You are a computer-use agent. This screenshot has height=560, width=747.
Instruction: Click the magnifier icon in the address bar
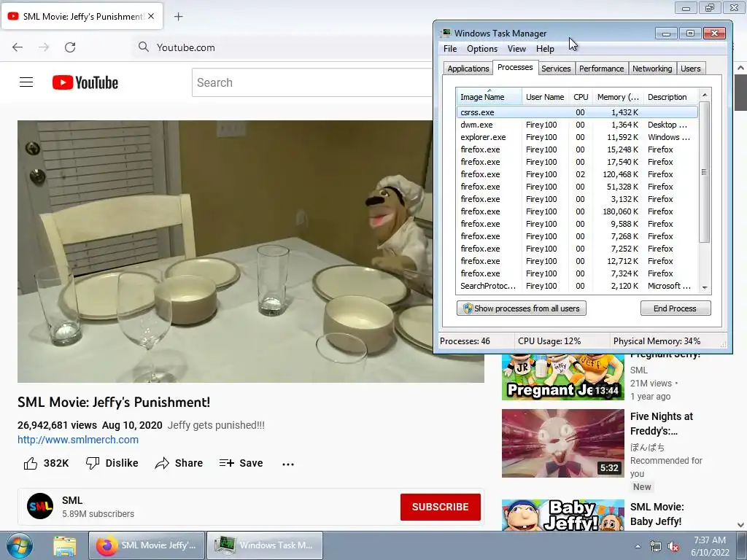click(x=144, y=47)
